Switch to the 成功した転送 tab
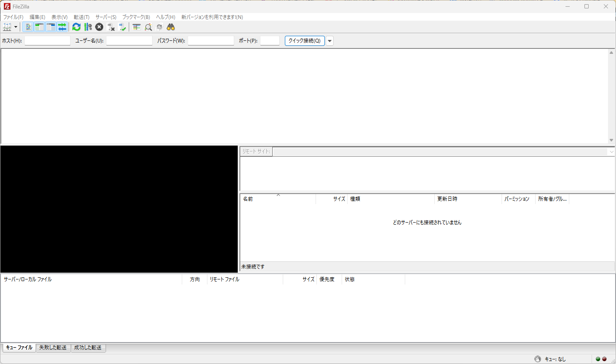This screenshot has height=364, width=616. (x=88, y=348)
